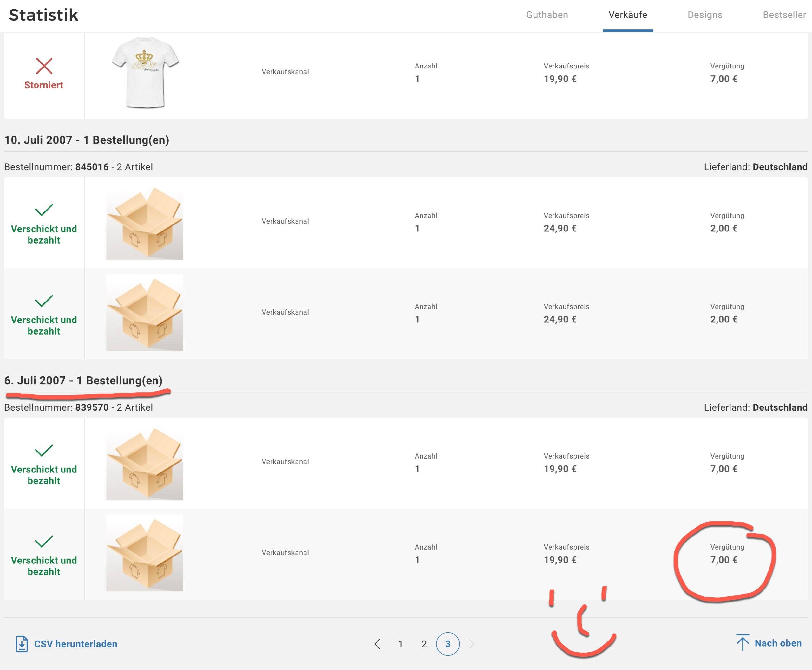
Task: Switch to the Designs tab
Action: pos(705,15)
